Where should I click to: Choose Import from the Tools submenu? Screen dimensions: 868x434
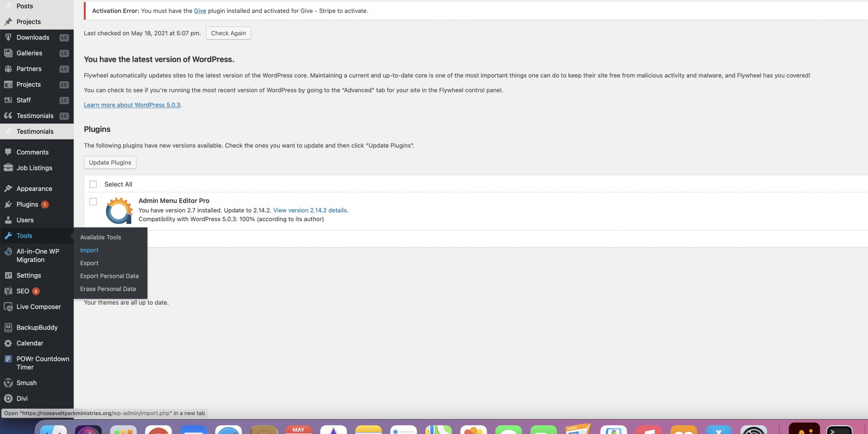(89, 250)
